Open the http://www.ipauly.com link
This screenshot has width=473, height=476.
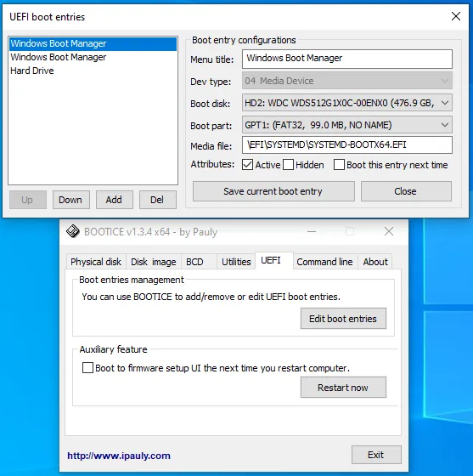pos(119,456)
